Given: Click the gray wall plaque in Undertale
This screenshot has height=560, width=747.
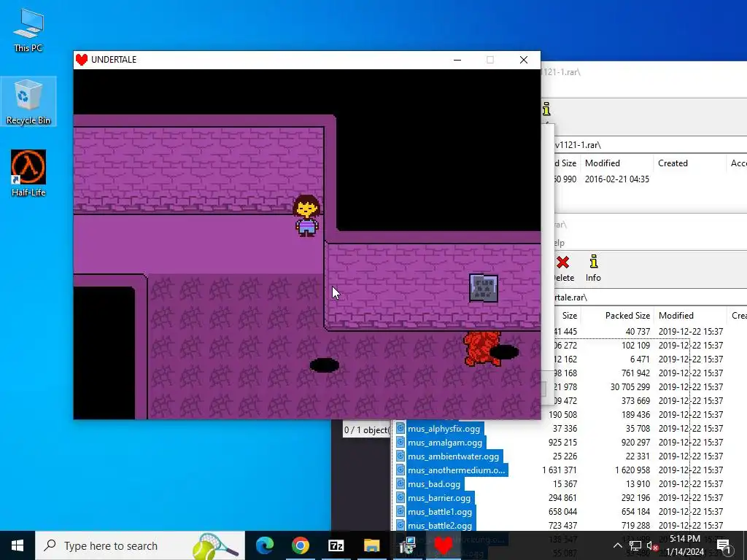Looking at the screenshot, I should (484, 288).
